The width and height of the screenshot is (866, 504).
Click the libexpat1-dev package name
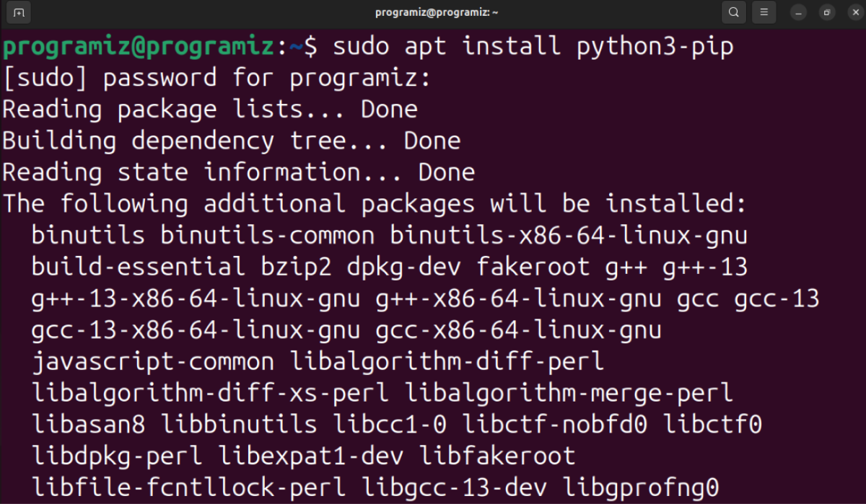[314, 455]
